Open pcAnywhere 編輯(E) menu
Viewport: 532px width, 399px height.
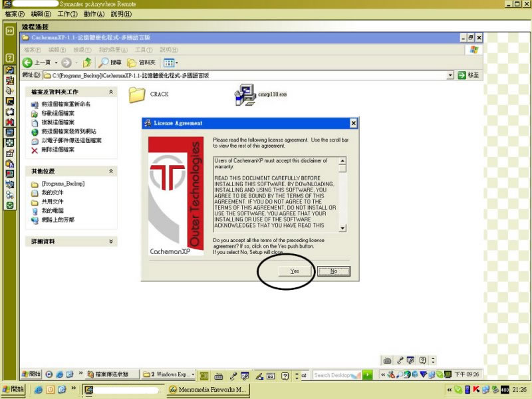(41, 14)
